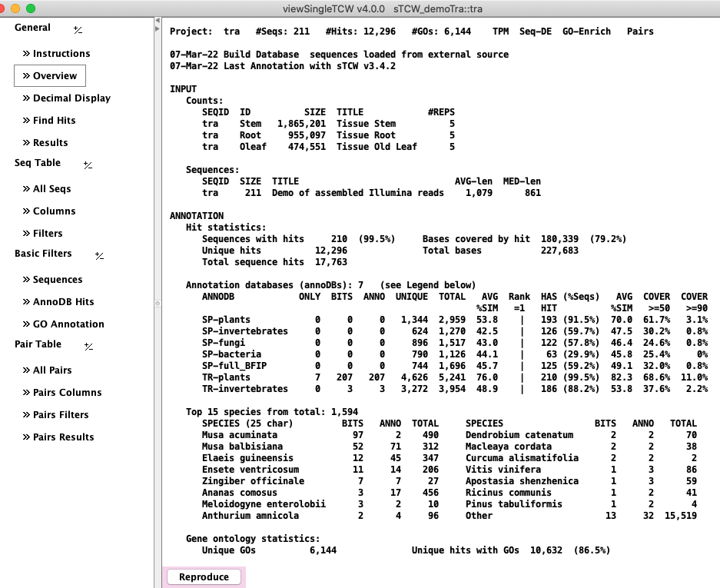Collapse the Seq Table section toggle
720x588 pixels.
[88, 164]
